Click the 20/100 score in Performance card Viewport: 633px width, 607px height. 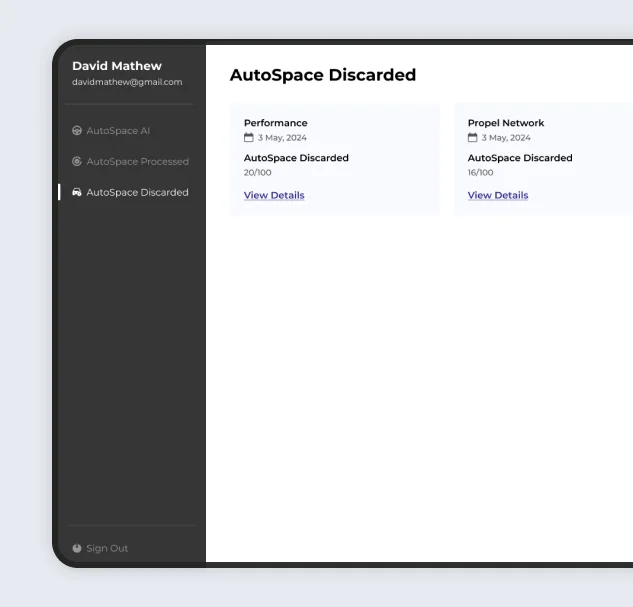pyautogui.click(x=258, y=172)
